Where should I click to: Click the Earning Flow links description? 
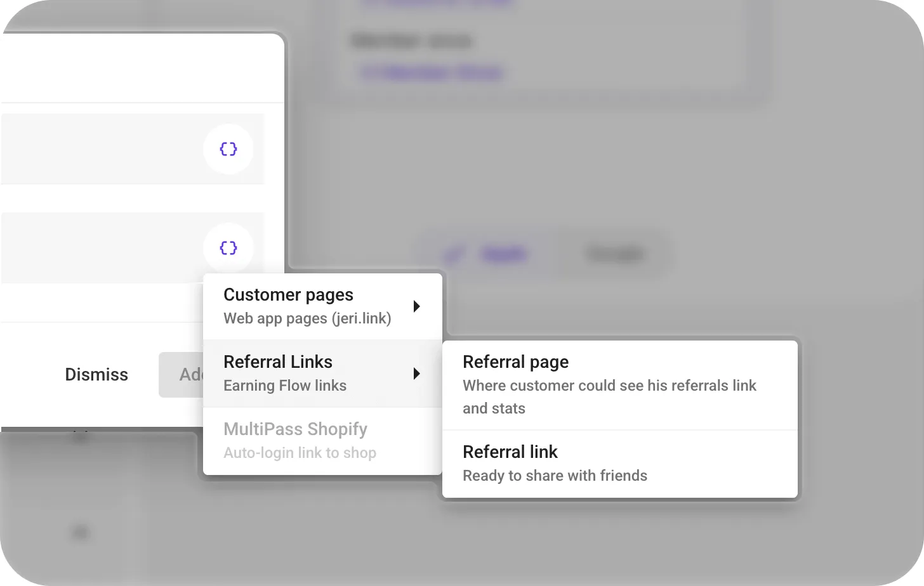click(x=285, y=385)
